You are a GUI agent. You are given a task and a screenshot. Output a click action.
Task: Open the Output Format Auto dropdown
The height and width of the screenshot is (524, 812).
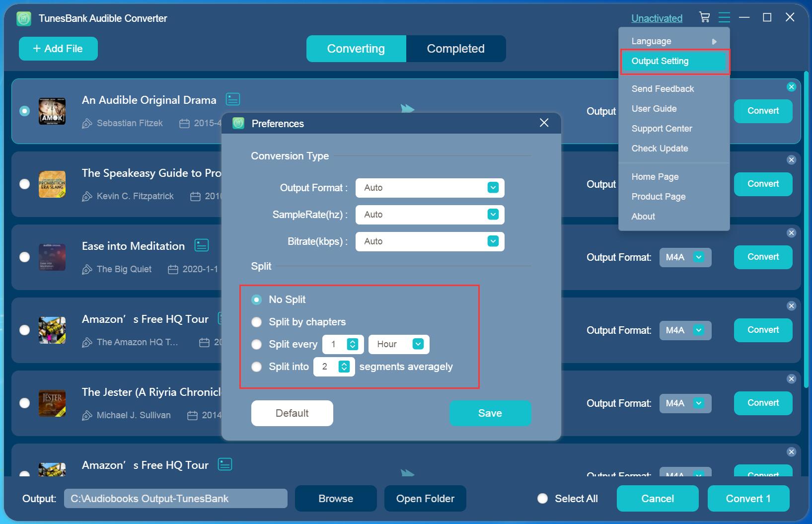click(430, 188)
